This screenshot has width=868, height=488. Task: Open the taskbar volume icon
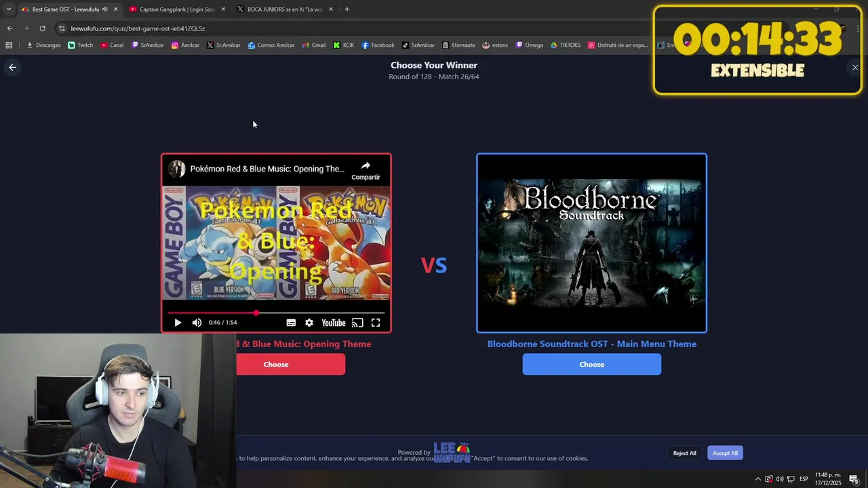point(779,479)
